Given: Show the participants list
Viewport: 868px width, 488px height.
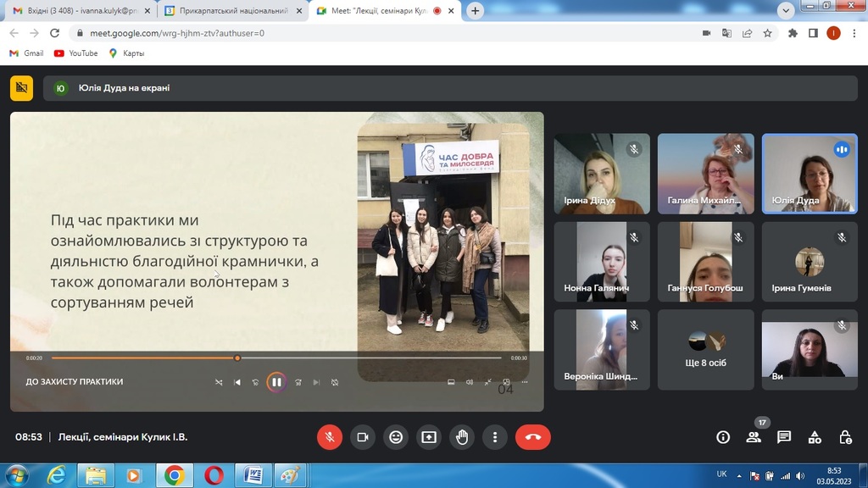Looking at the screenshot, I should click(x=754, y=437).
